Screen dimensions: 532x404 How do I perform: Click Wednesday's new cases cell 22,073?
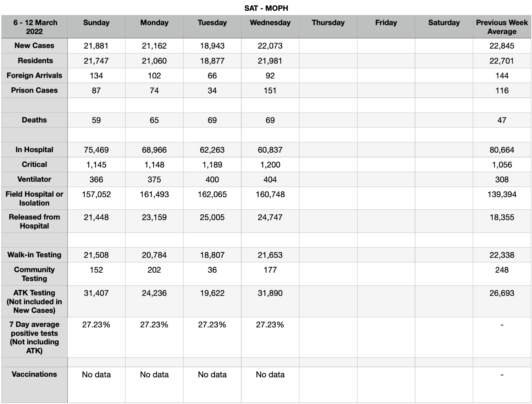tap(270, 46)
